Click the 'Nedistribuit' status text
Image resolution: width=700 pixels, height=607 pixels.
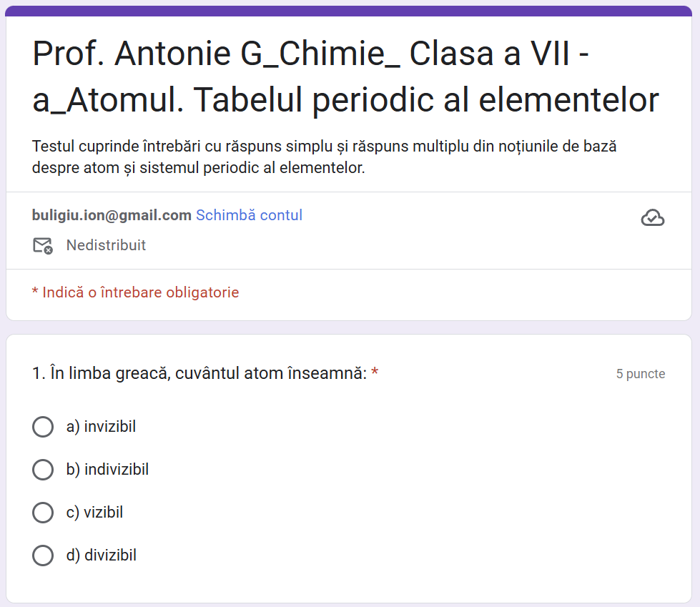click(106, 245)
